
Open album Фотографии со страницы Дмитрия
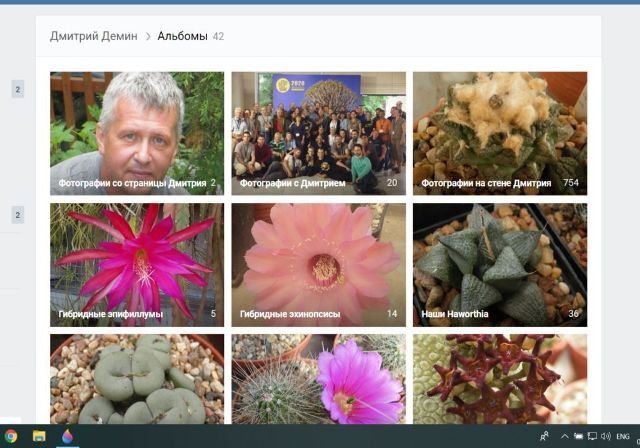point(137,133)
